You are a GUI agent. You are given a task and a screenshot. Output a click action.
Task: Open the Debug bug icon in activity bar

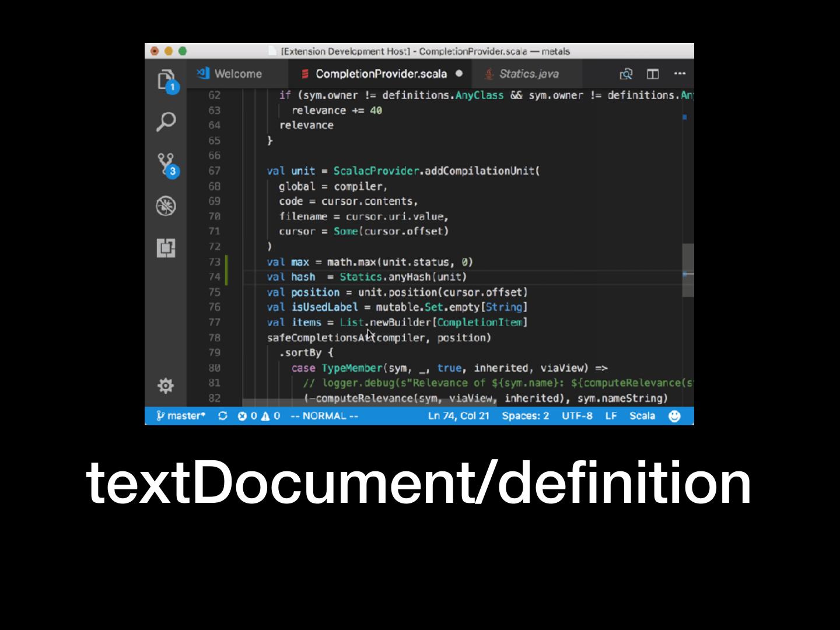point(166,206)
